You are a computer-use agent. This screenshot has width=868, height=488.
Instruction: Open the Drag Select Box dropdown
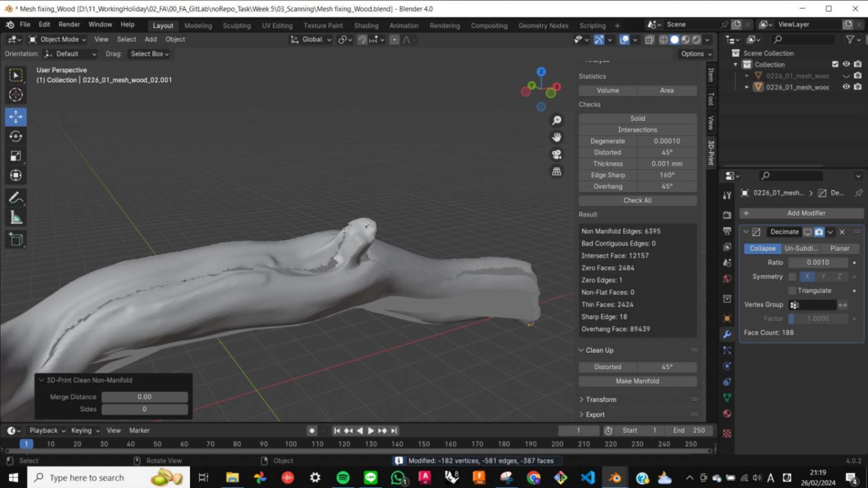point(149,54)
